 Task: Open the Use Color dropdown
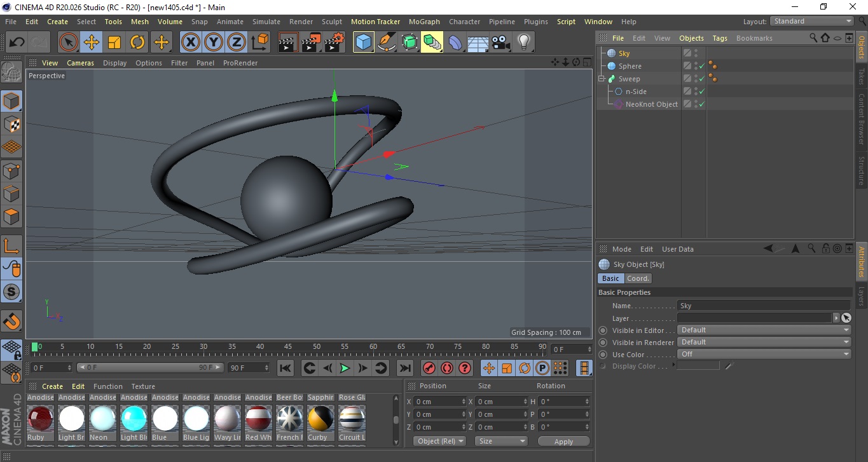click(x=764, y=355)
